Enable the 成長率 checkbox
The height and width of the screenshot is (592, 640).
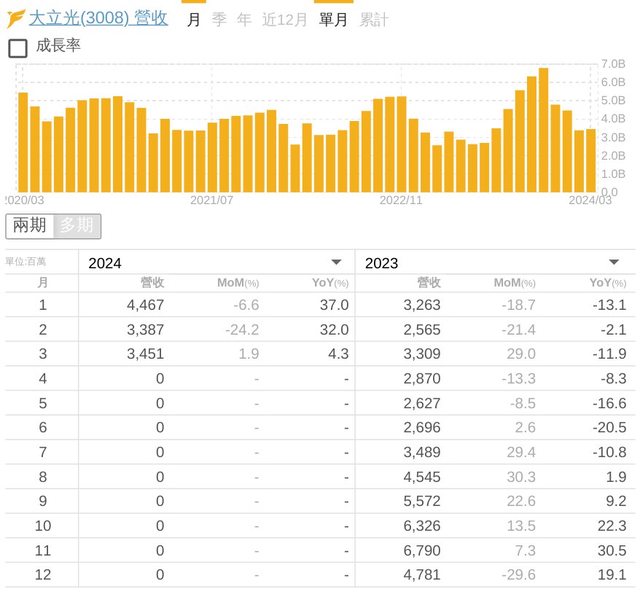(x=18, y=47)
